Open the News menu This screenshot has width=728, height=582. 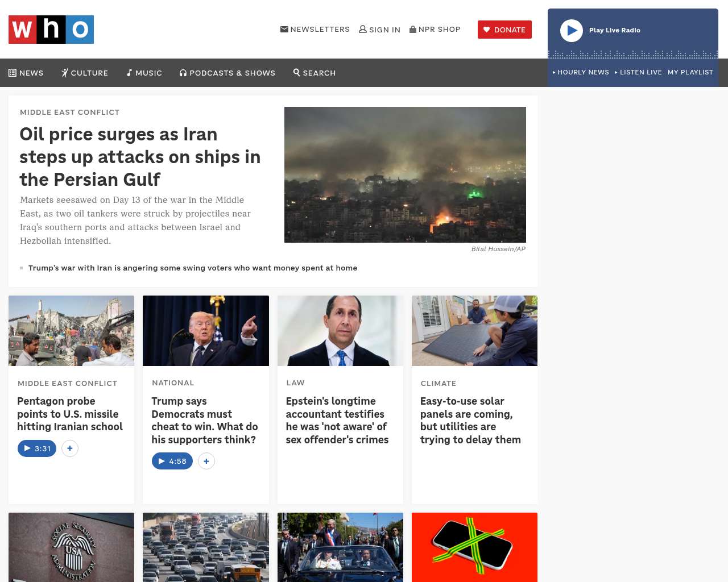pyautogui.click(x=26, y=73)
